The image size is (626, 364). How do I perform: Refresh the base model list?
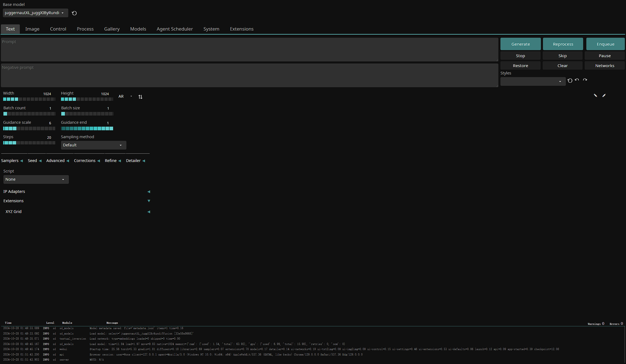pyautogui.click(x=74, y=13)
